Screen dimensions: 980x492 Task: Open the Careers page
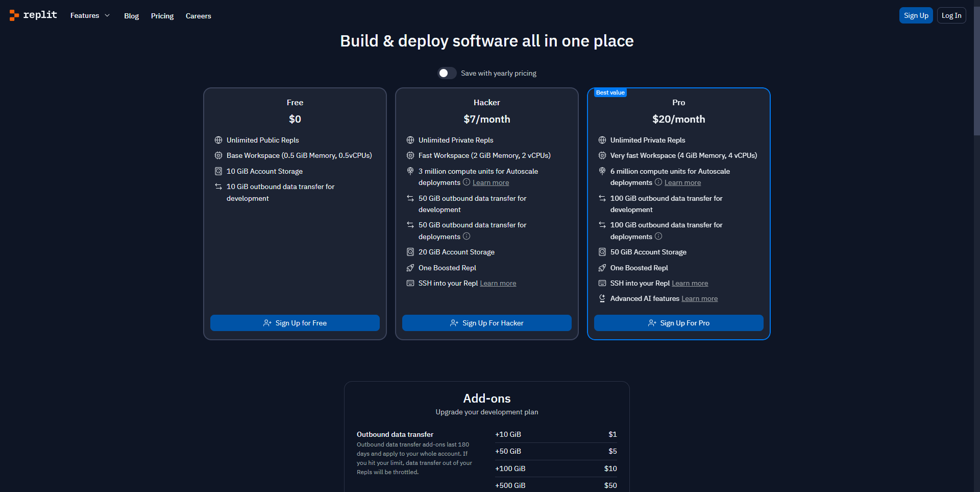[199, 16]
